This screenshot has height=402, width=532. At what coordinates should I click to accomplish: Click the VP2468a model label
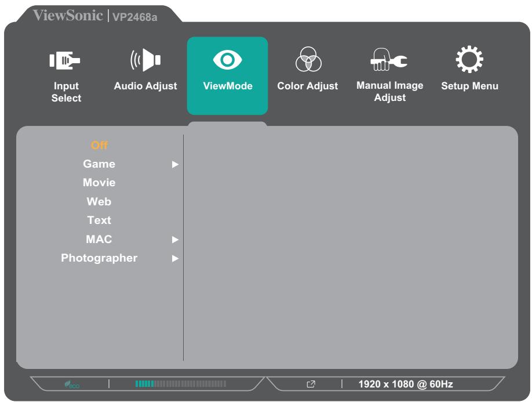(x=134, y=17)
